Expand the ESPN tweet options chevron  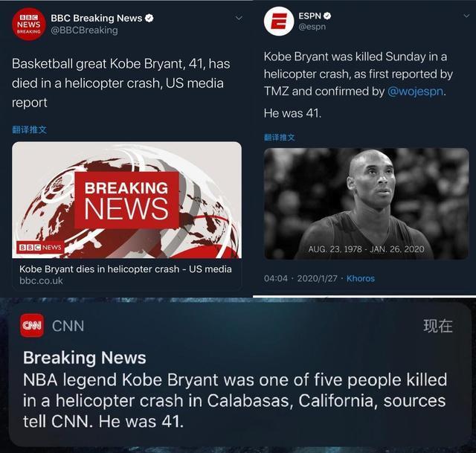pos(466,16)
